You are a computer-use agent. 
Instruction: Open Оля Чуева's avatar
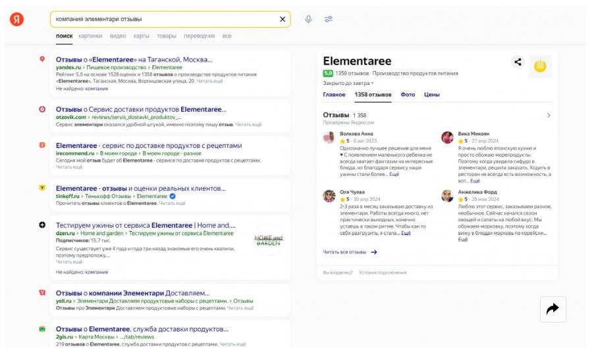pyautogui.click(x=329, y=196)
